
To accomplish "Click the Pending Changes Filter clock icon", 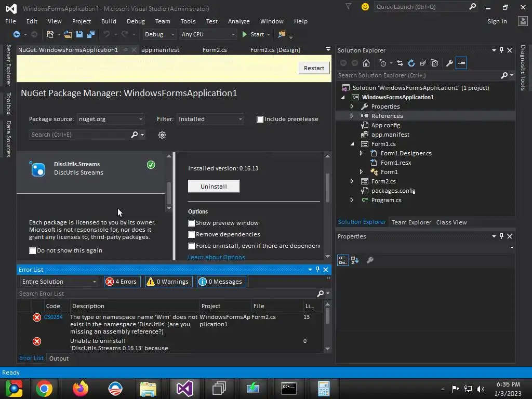I will tap(383, 63).
